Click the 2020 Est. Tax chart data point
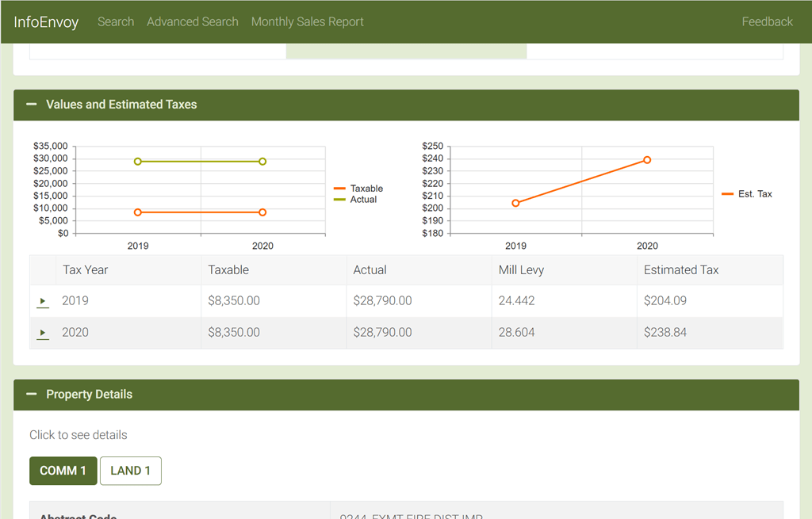This screenshot has height=519, width=812. click(x=646, y=158)
